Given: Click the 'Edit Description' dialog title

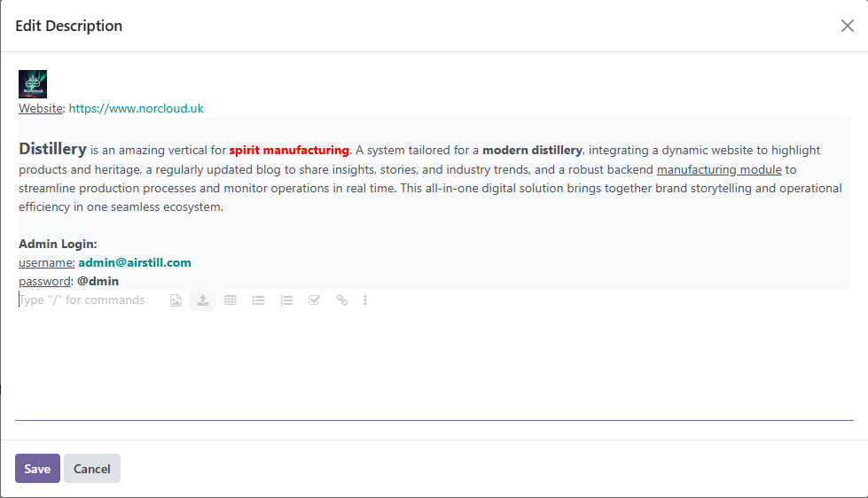Looking at the screenshot, I should pyautogui.click(x=68, y=26).
